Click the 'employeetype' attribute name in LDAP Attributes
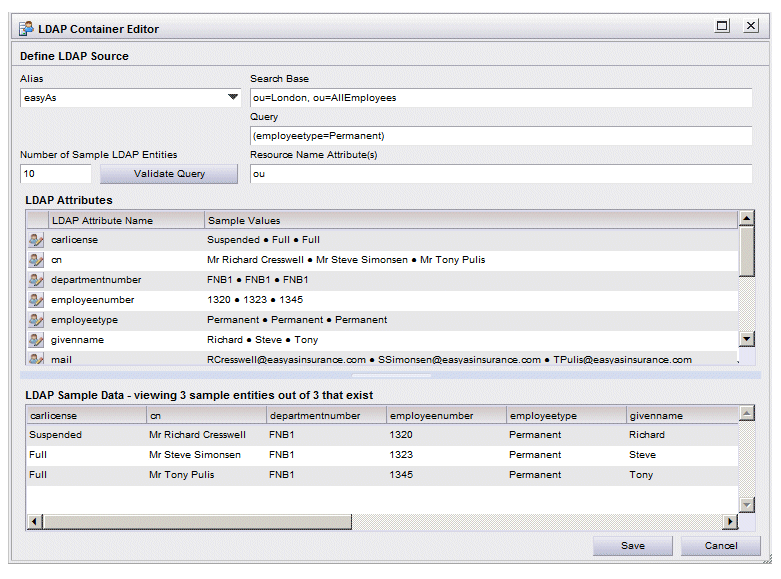The height and width of the screenshot is (579, 781). point(84,320)
